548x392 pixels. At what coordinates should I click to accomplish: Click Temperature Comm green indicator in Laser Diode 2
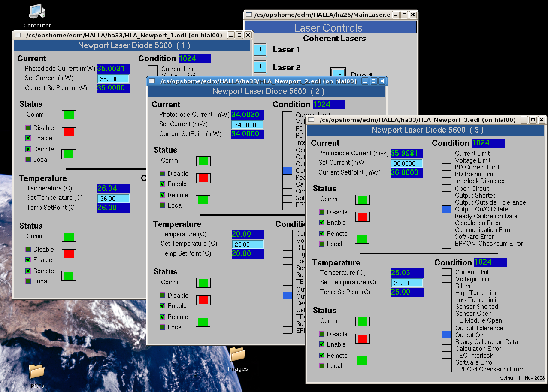click(x=203, y=283)
